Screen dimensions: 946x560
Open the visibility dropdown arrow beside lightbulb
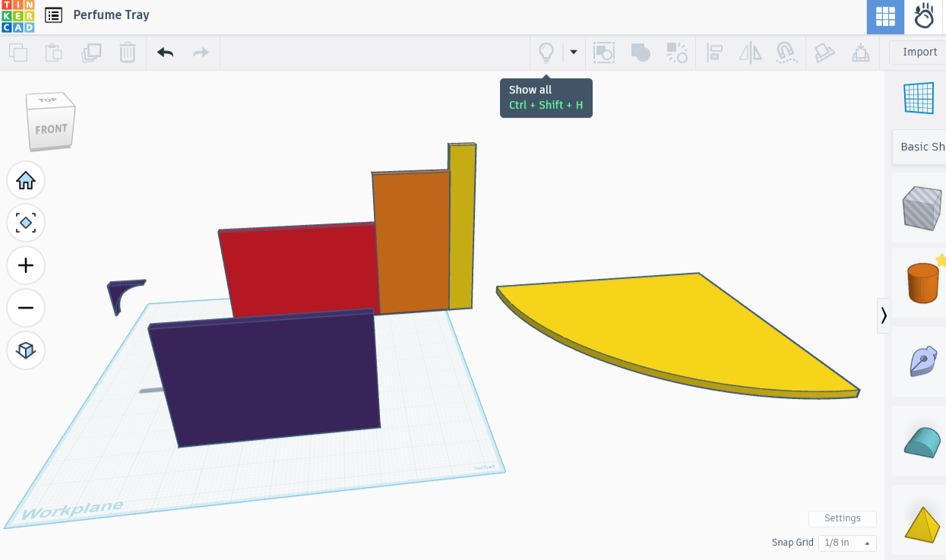pos(574,52)
